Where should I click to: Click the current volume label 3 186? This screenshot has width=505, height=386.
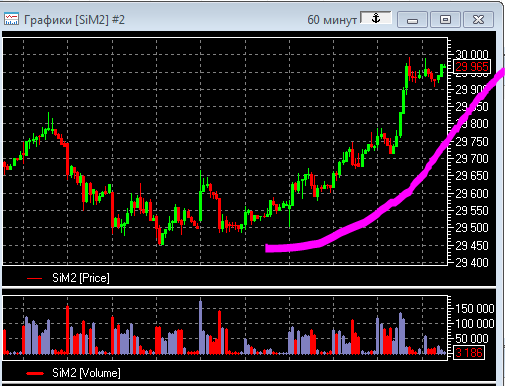469,352
